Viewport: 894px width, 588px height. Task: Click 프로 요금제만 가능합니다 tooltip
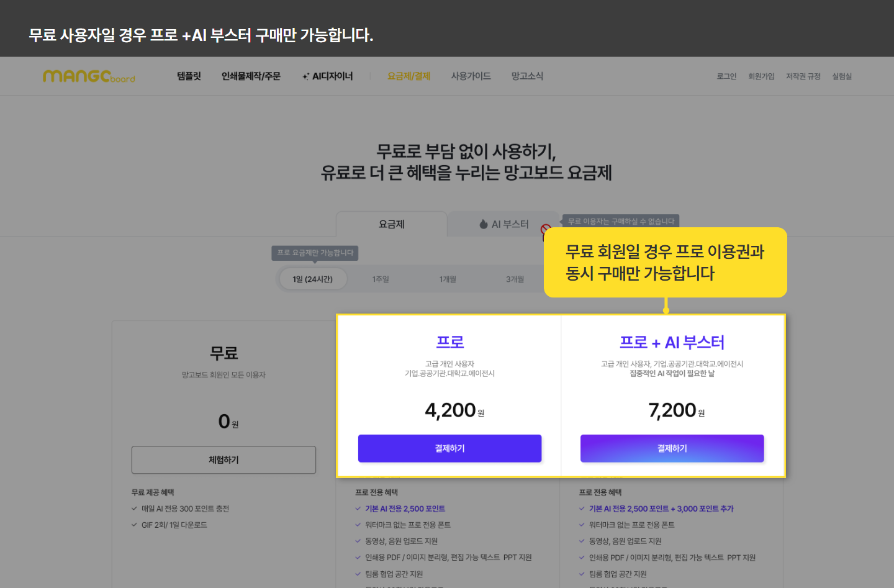(x=315, y=253)
